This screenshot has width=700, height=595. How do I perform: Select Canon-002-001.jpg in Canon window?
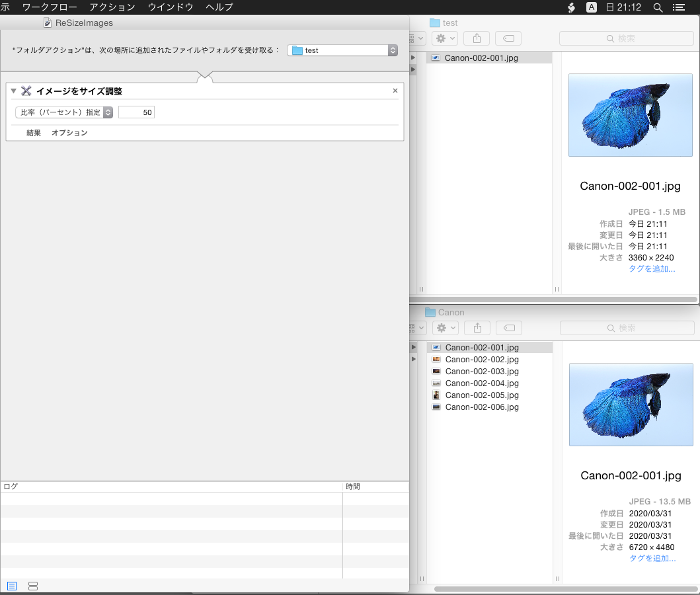point(490,347)
